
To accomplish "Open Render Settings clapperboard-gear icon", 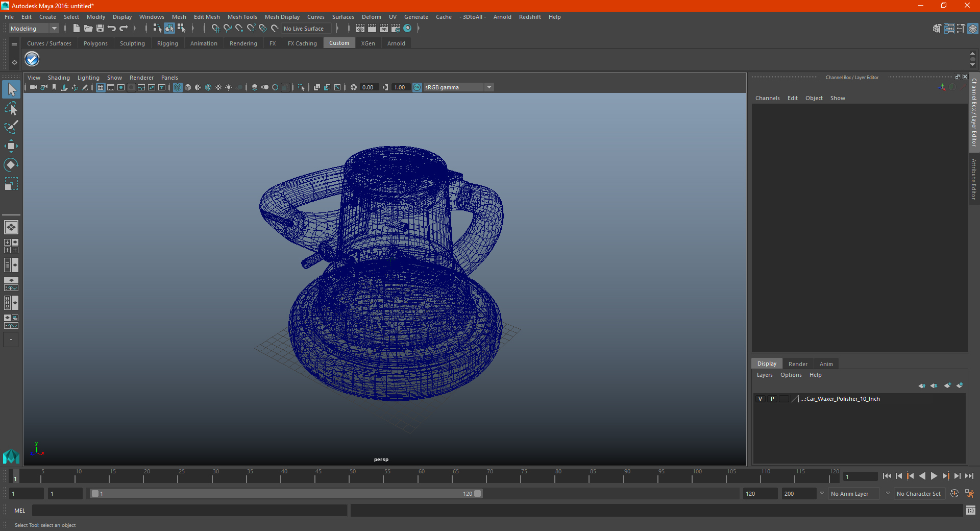I will coord(396,29).
